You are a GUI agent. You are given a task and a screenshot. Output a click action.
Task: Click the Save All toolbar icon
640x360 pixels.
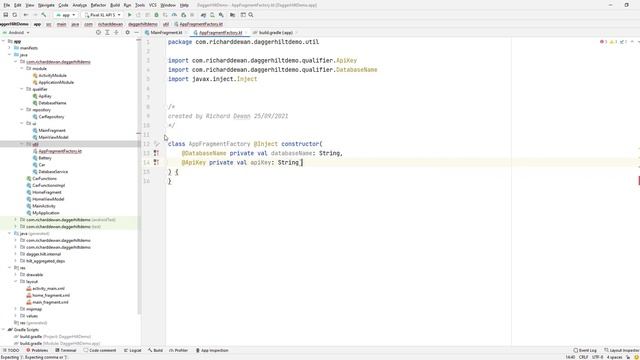tap(5, 15)
